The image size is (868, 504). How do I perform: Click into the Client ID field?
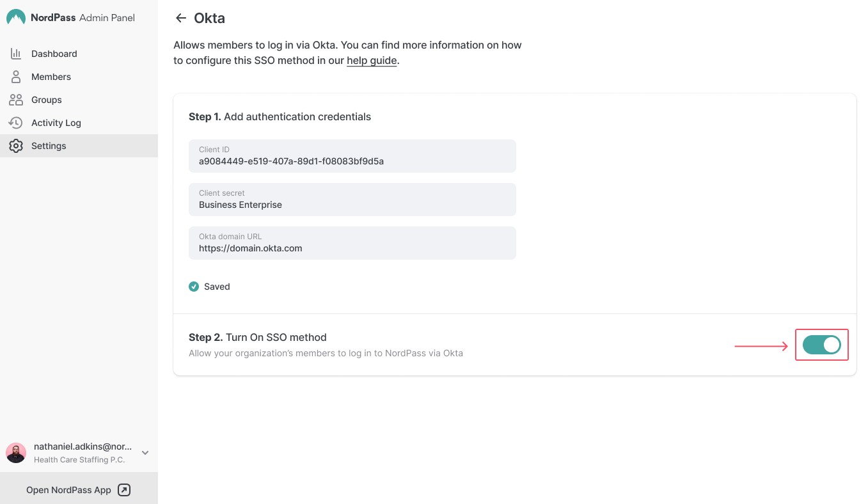pyautogui.click(x=352, y=156)
